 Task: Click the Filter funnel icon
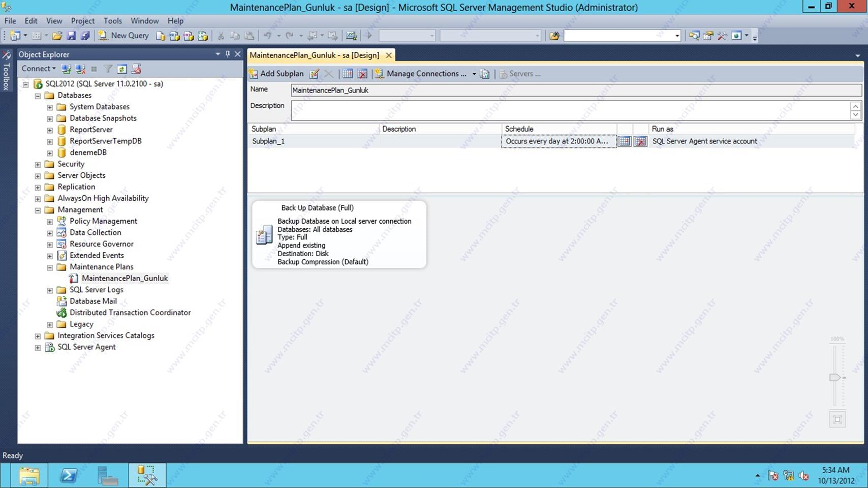click(x=108, y=69)
